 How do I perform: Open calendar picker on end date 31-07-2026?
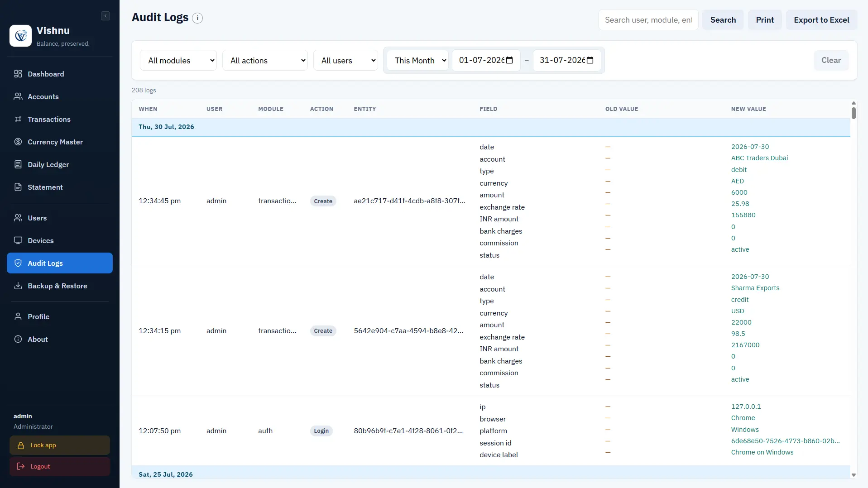pyautogui.click(x=590, y=60)
